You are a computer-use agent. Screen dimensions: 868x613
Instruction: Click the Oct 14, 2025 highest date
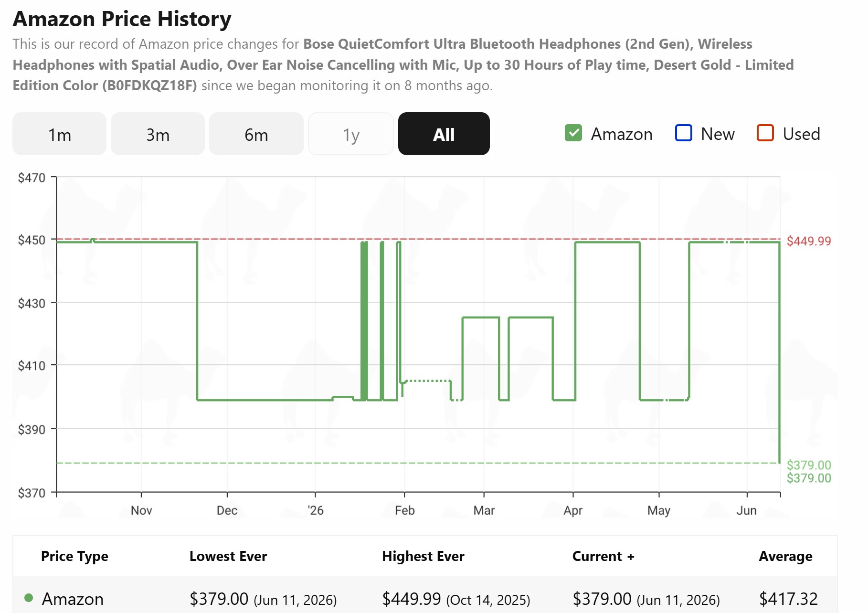click(488, 600)
